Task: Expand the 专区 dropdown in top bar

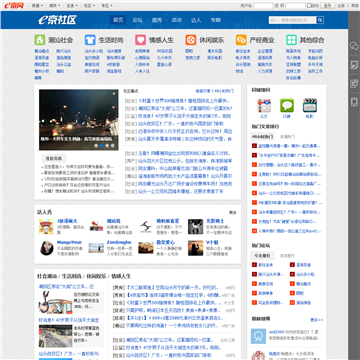Action: pos(106,6)
